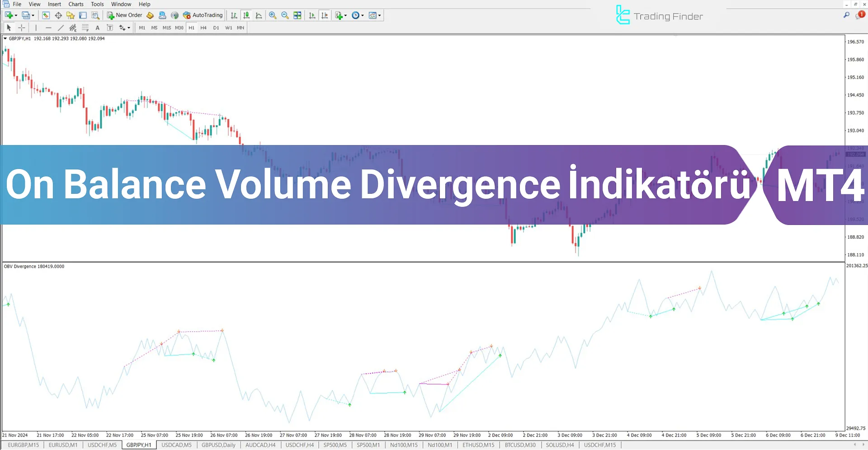The width and height of the screenshot is (868, 450).
Task: Select the Draw Trendline tool
Action: (x=61, y=28)
